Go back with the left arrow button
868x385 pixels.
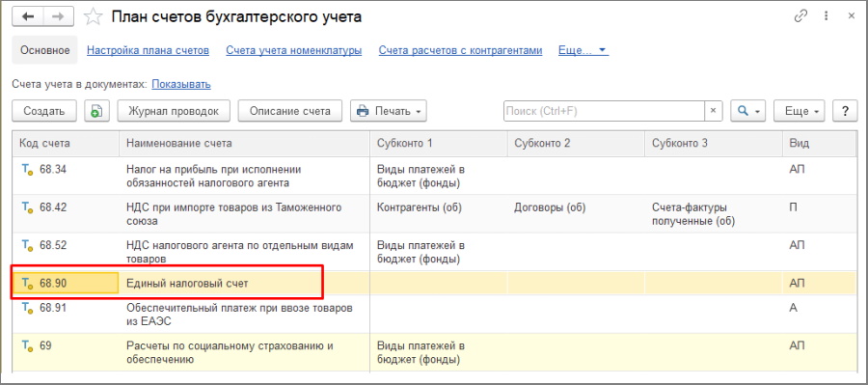[x=28, y=16]
